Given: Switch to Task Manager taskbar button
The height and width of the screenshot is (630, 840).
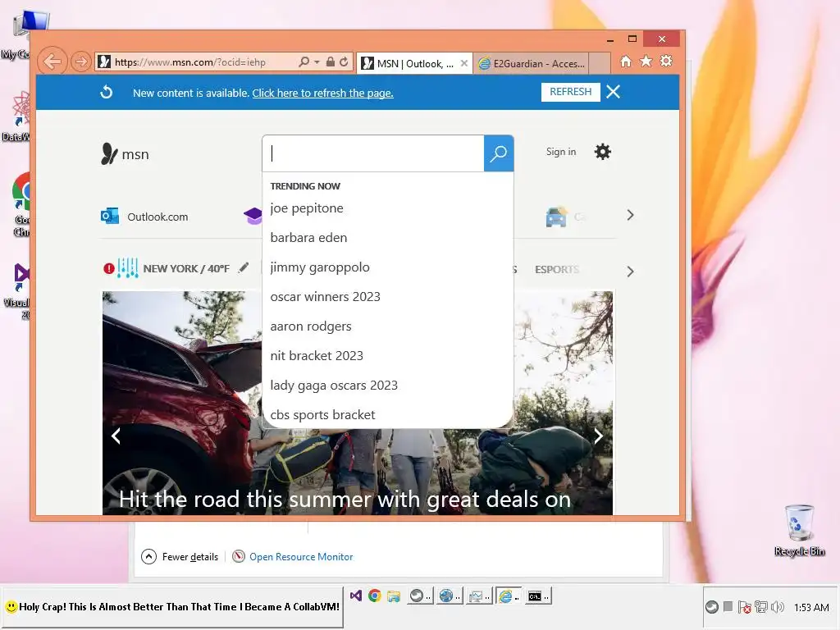Looking at the screenshot, I should [x=478, y=596].
